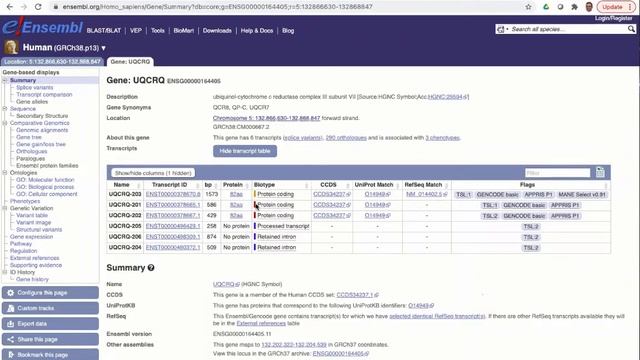Screen dimensions: 640x360
Task: Click Login/Register link
Action: pos(613,18)
